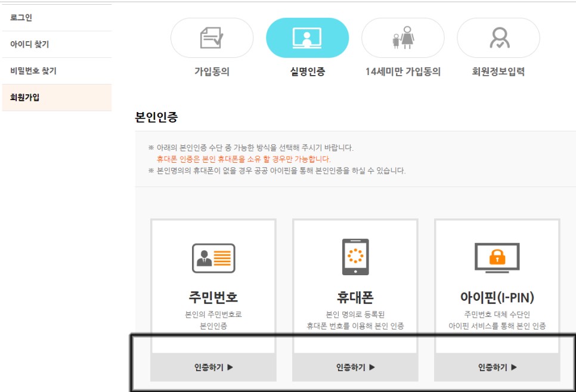The image size is (576, 392).
Task: Click the description 휴대폰 번호를 이용해 본인 인증
Action: (x=355, y=326)
